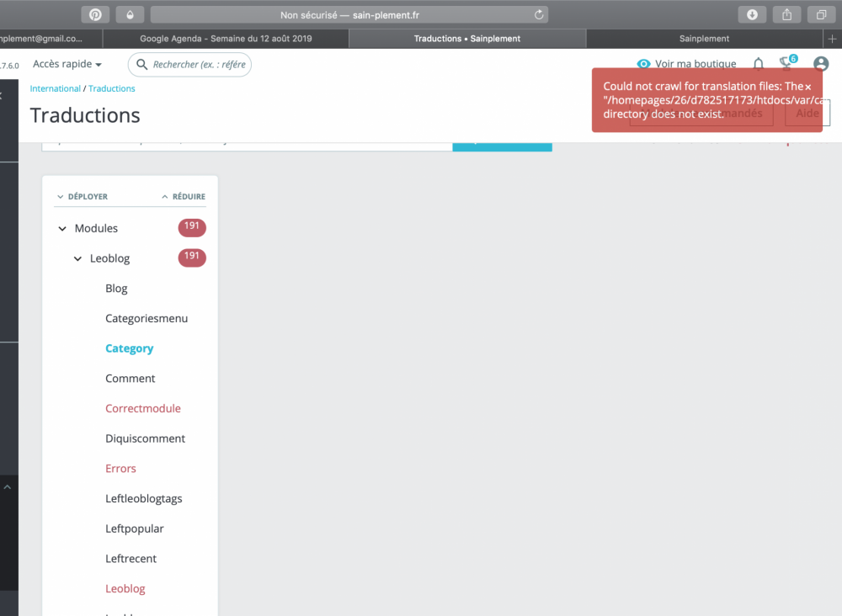Viewport: 842px width, 616px height.
Task: Click the eye icon for Voir ma boutique
Action: click(x=643, y=64)
